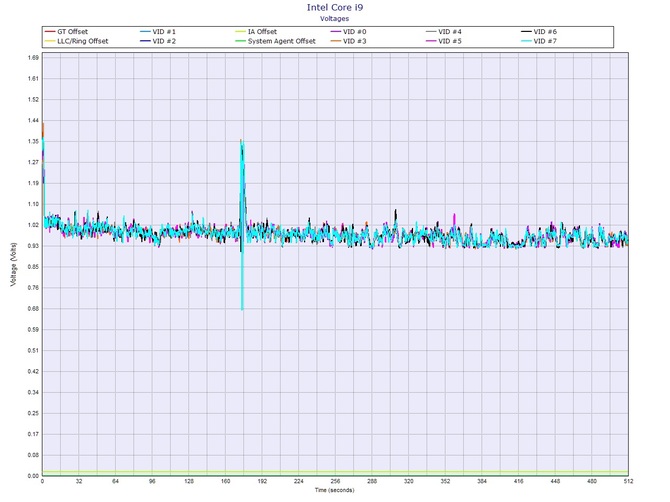This screenshot has height=502, width=670.
Task: Click the 0.00 value on voltage axis
Action: coord(34,476)
